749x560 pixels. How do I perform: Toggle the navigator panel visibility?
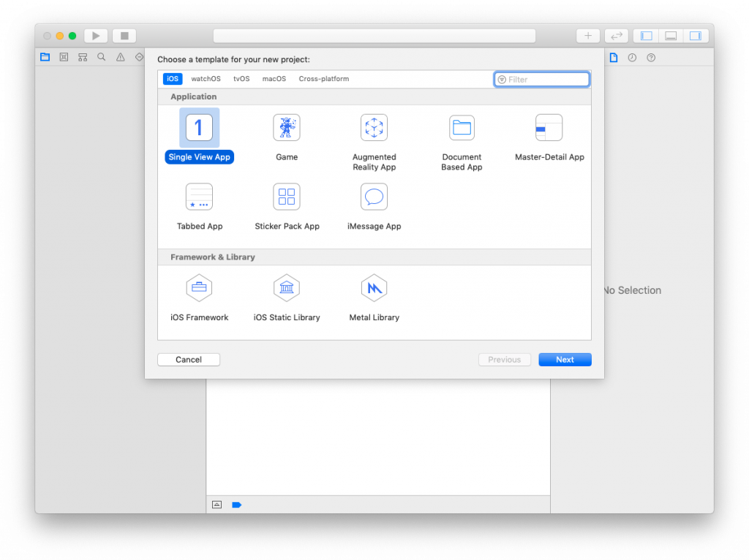[647, 36]
